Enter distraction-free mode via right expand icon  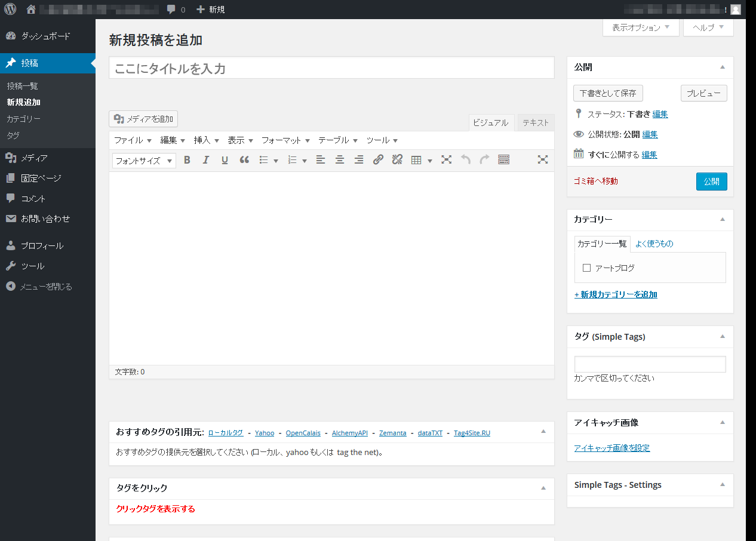[542, 159]
